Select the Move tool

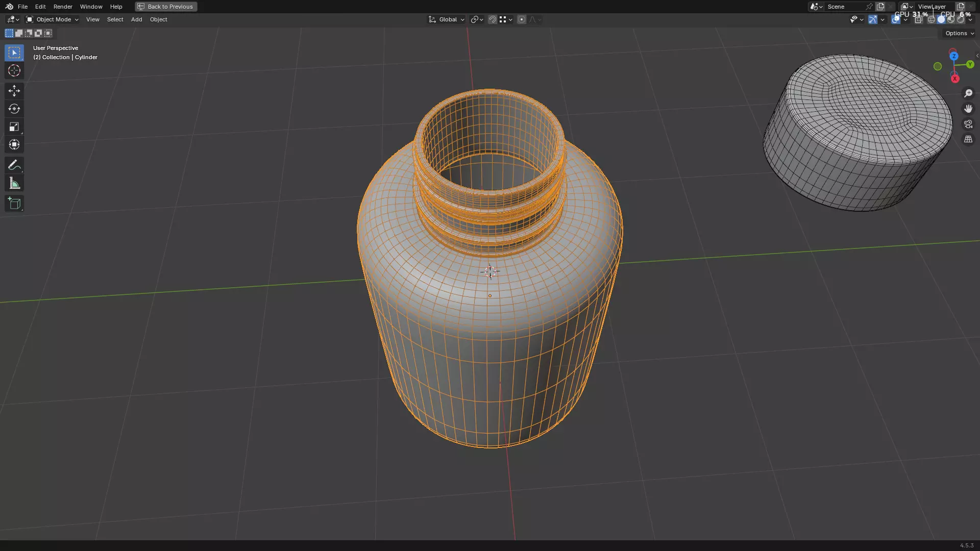(x=14, y=91)
